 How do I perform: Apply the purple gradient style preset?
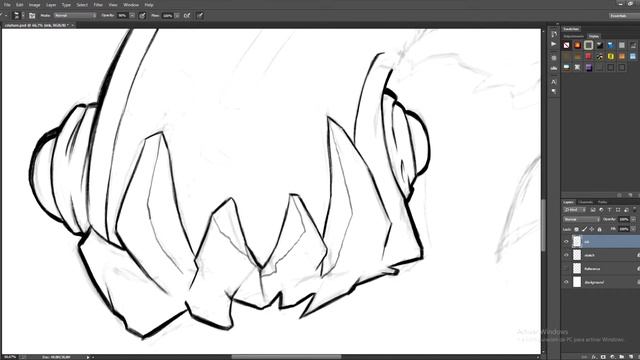point(589,67)
